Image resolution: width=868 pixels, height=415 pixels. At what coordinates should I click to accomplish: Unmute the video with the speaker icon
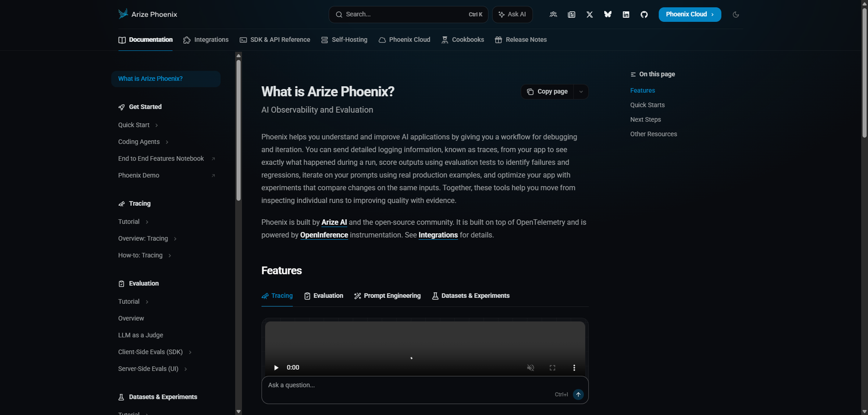[x=531, y=368]
